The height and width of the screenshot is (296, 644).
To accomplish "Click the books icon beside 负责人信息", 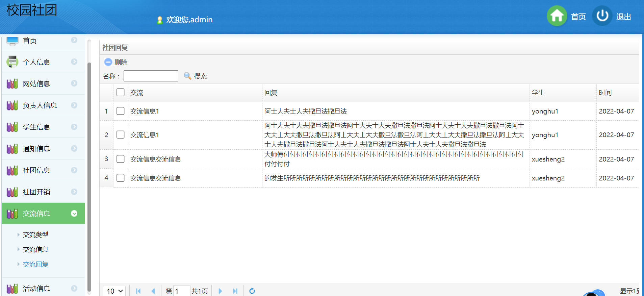I will 12,105.
